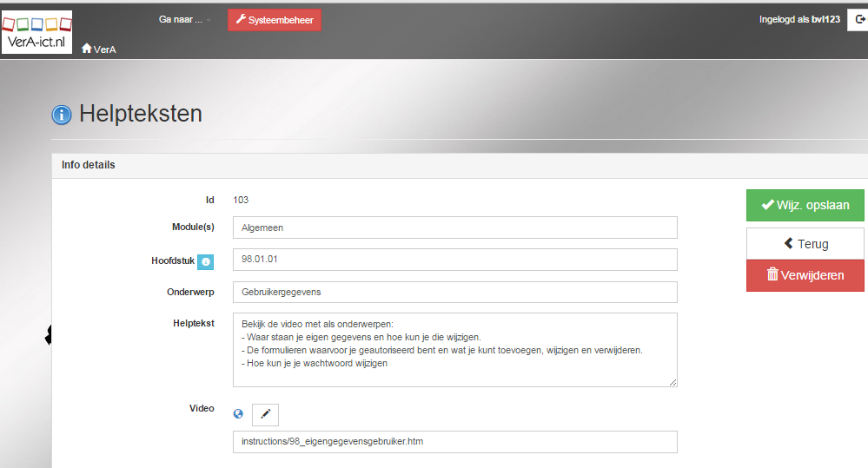Focus the Onderwerp field

[455, 292]
